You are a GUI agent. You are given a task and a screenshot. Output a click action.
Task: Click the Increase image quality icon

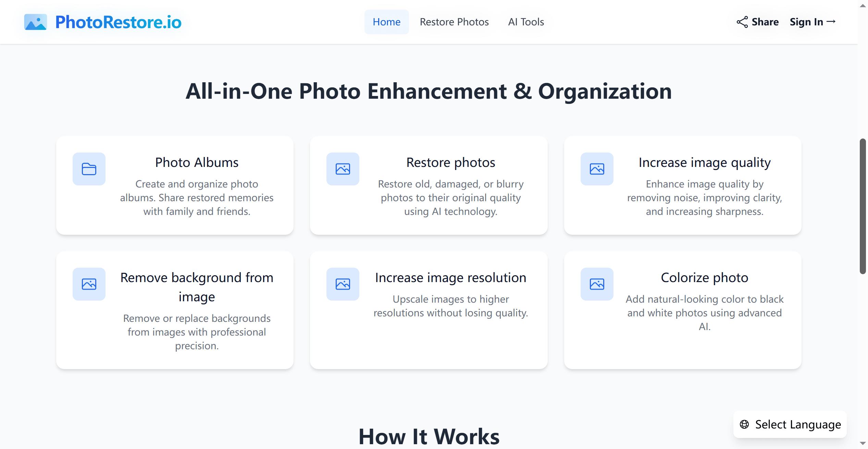pyautogui.click(x=597, y=169)
